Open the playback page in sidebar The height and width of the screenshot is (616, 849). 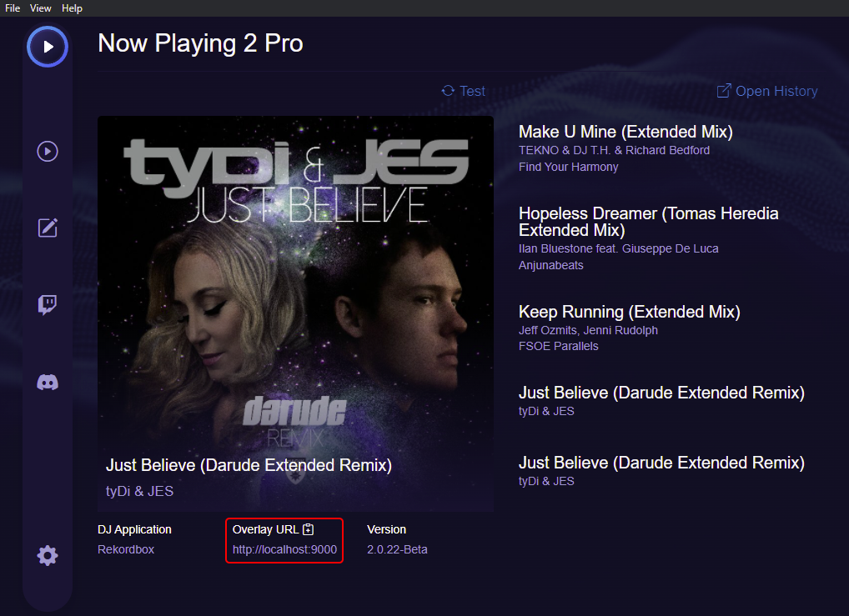48,151
